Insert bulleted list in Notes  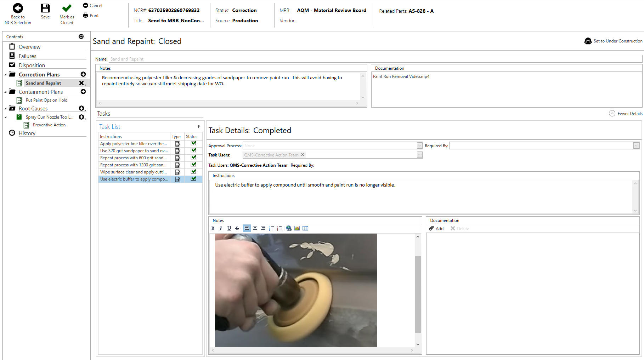coord(271,228)
